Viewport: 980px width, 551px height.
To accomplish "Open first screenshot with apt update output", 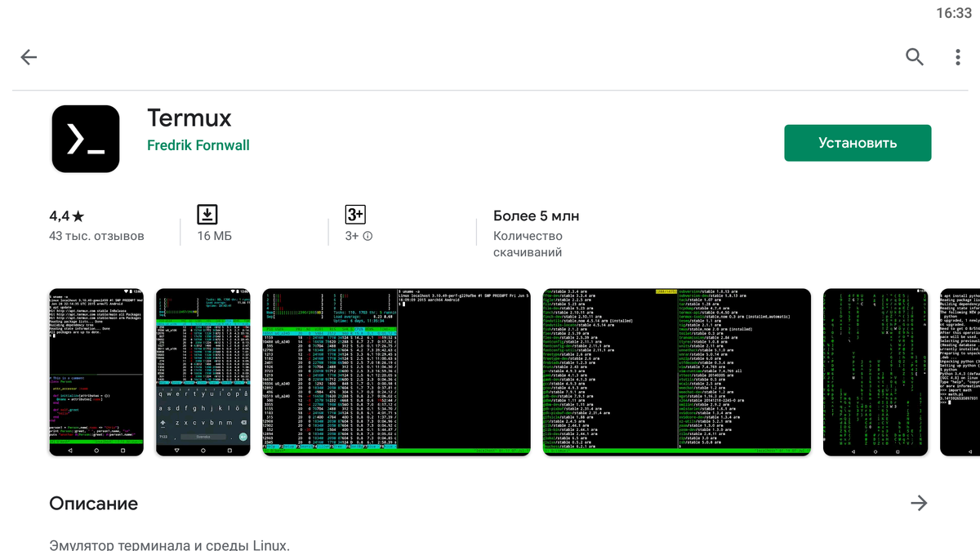I will [96, 372].
